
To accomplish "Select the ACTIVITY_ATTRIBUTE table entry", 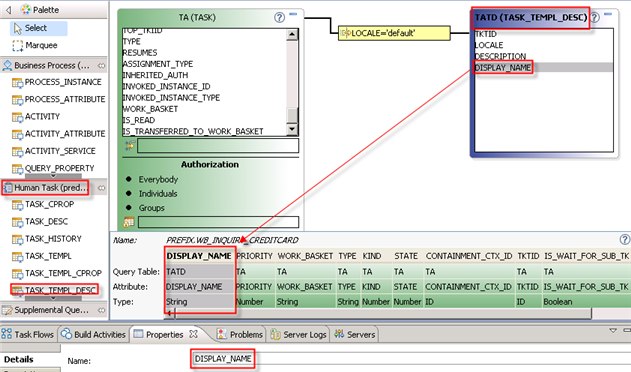I will coord(59,134).
